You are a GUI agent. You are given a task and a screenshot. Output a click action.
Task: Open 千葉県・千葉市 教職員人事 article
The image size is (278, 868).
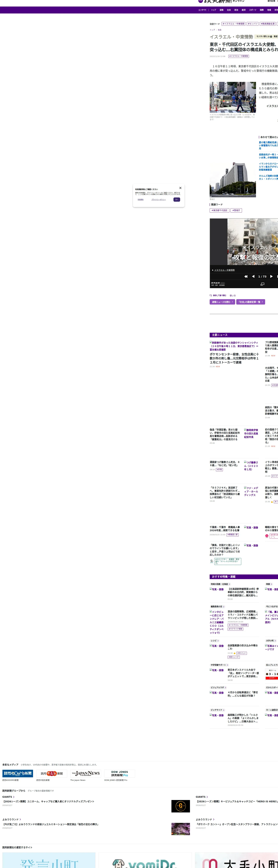[225, 529]
